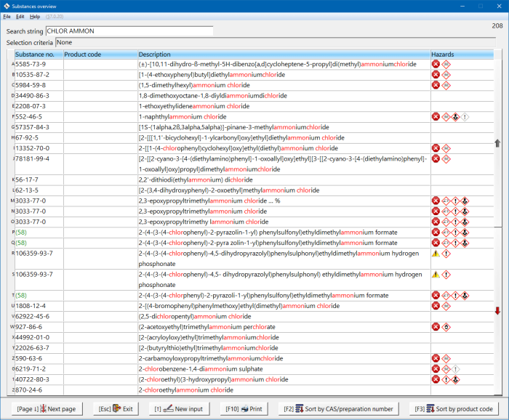The width and height of the screenshot is (509, 420).
Task: Click exclamation hazard diamond in 552-46-5 row
Action: 465,116
